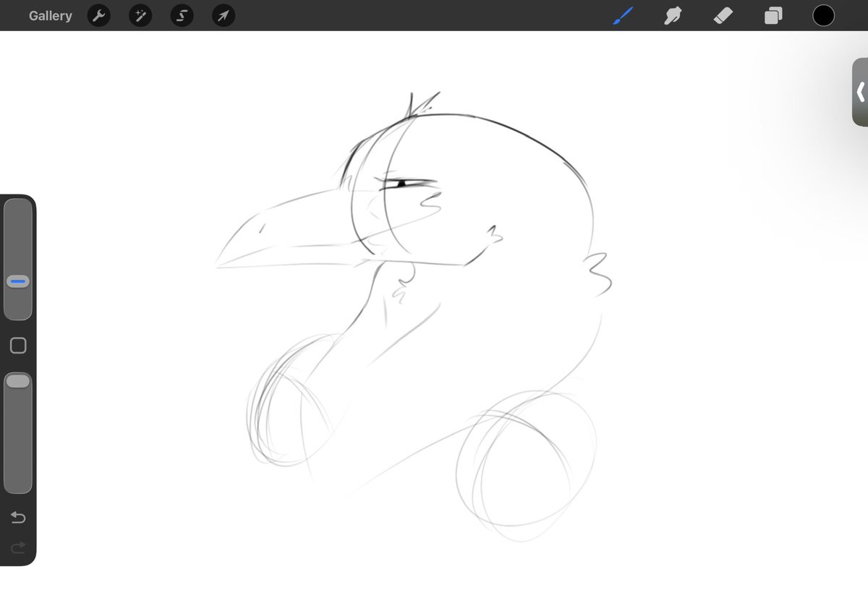The height and width of the screenshot is (598, 868).
Task: Open the Actions wrench menu
Action: tap(98, 16)
